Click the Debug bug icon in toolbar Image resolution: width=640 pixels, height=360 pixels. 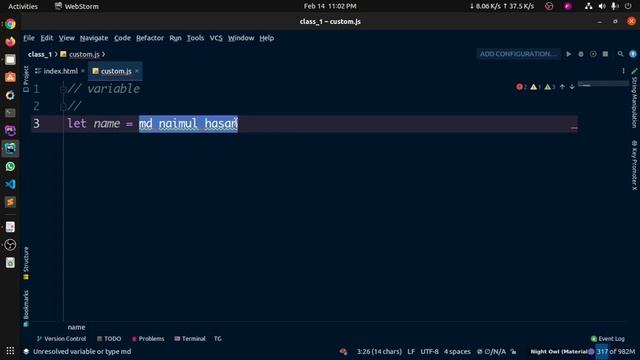pos(581,54)
